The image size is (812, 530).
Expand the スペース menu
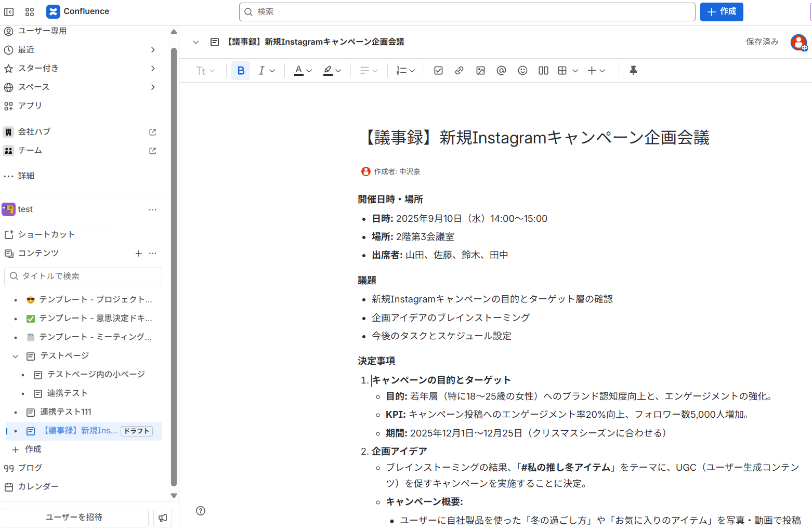[153, 87]
